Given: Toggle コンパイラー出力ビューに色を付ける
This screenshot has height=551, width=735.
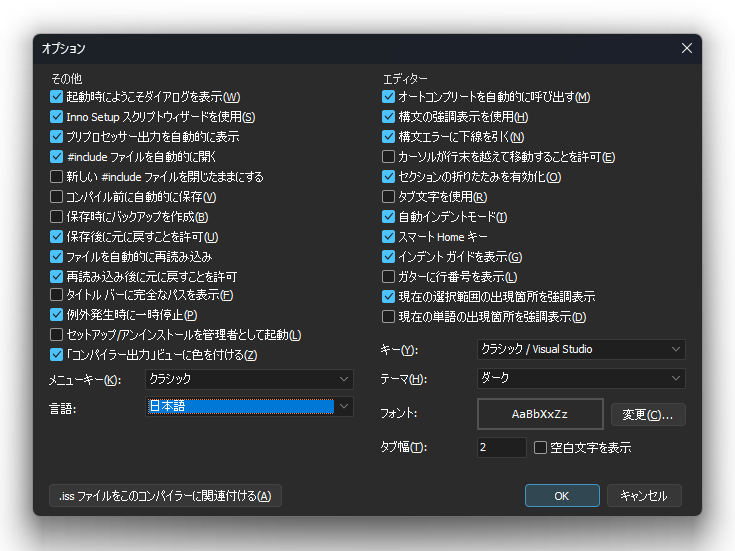Looking at the screenshot, I should click(x=56, y=355).
